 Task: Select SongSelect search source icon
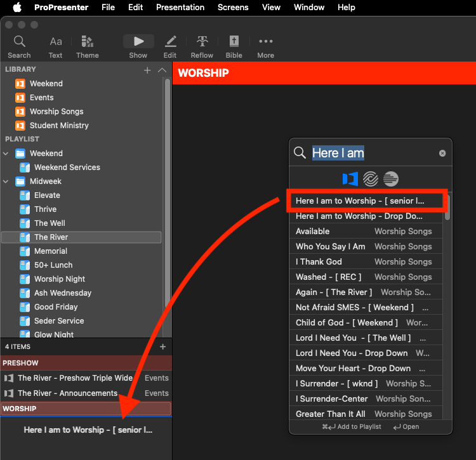pos(371,179)
